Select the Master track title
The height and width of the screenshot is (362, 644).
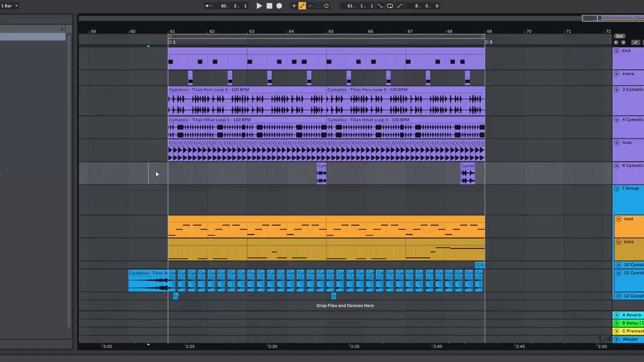tap(631, 339)
